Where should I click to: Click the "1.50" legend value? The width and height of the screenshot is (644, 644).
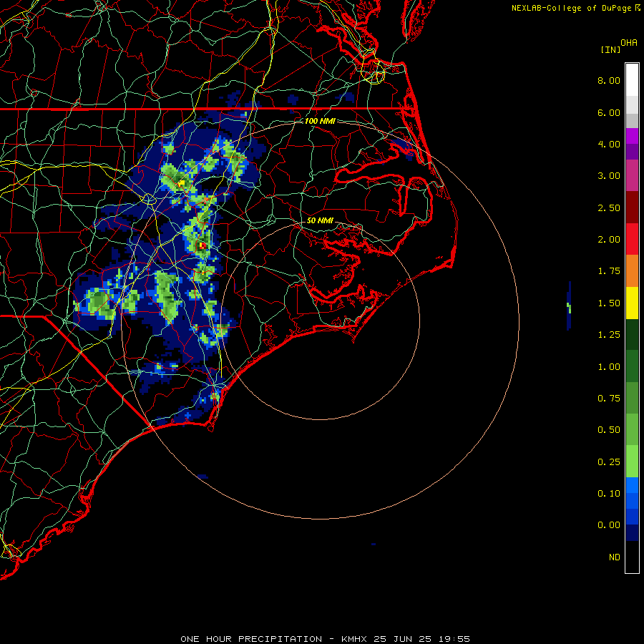click(609, 303)
